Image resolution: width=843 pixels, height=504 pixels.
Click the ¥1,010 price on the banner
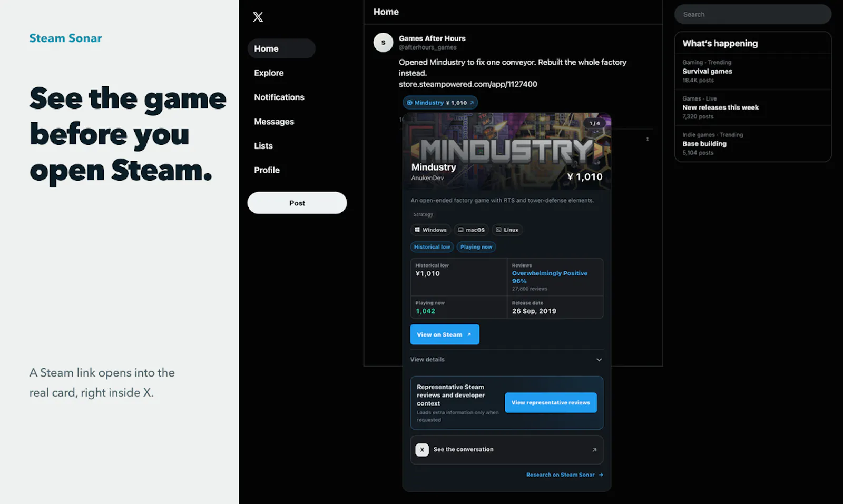coord(585,177)
